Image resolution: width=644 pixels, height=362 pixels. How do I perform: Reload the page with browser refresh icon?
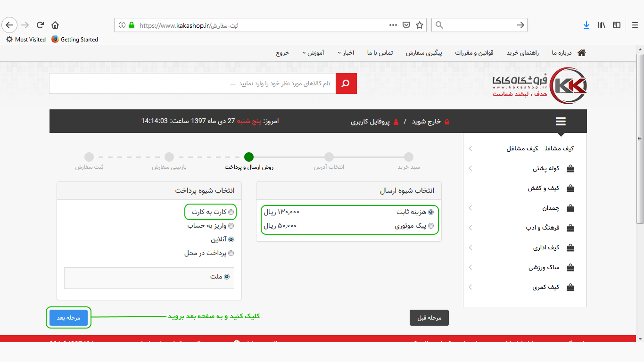pos(40,25)
